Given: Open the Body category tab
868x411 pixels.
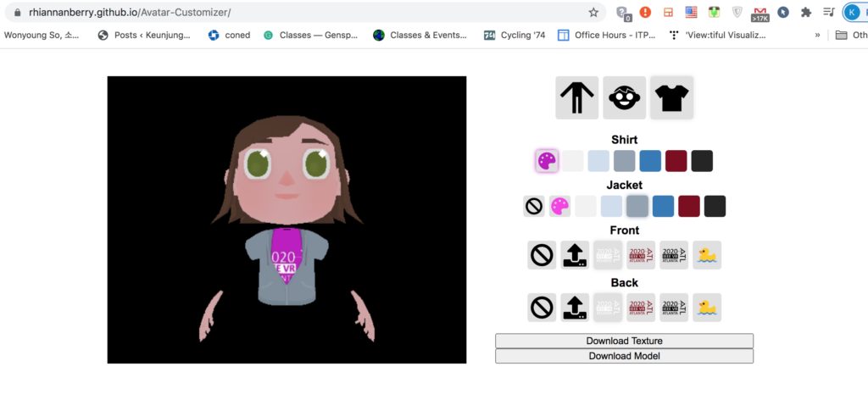Looking at the screenshot, I should coord(576,98).
